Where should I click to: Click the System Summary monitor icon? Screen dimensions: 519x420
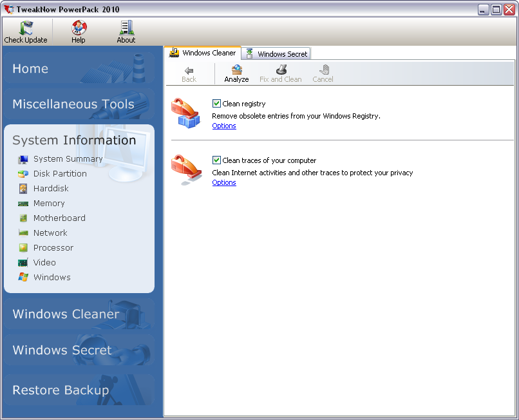pyautogui.click(x=23, y=159)
